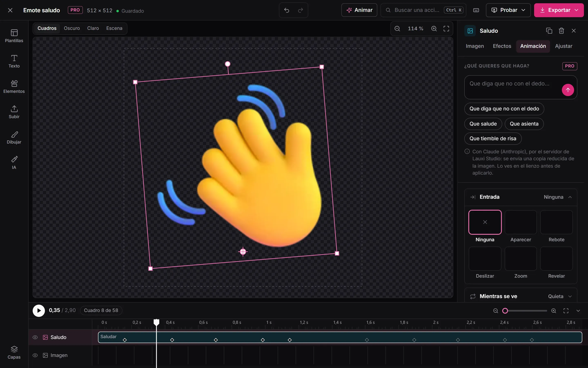Screen dimensions: 588x368
Task: Choose suggestion Que tiemble de risa
Action: coord(493,139)
